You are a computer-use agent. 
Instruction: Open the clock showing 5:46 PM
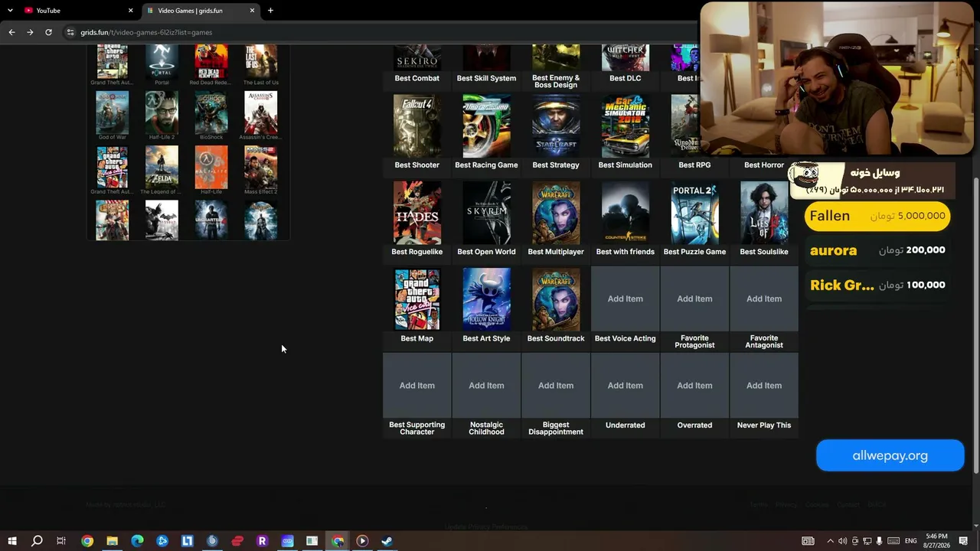coord(936,541)
